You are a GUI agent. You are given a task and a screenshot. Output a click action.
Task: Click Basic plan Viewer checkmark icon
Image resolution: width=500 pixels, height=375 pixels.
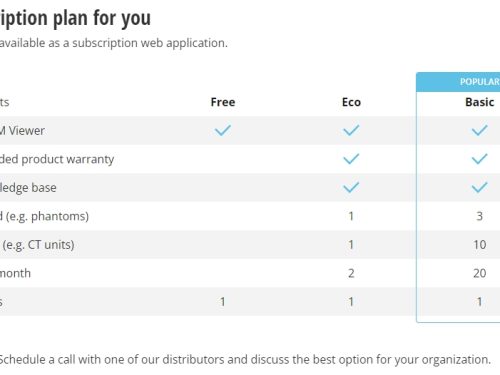click(x=479, y=130)
